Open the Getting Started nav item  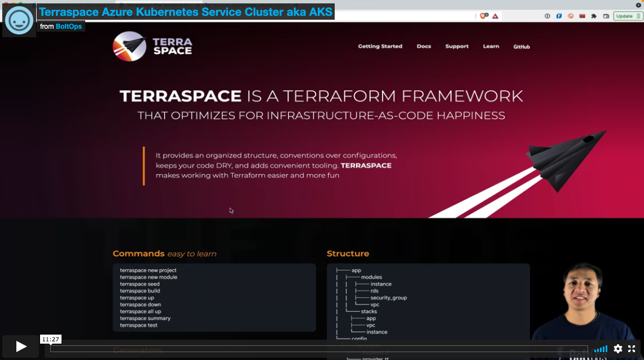380,46
